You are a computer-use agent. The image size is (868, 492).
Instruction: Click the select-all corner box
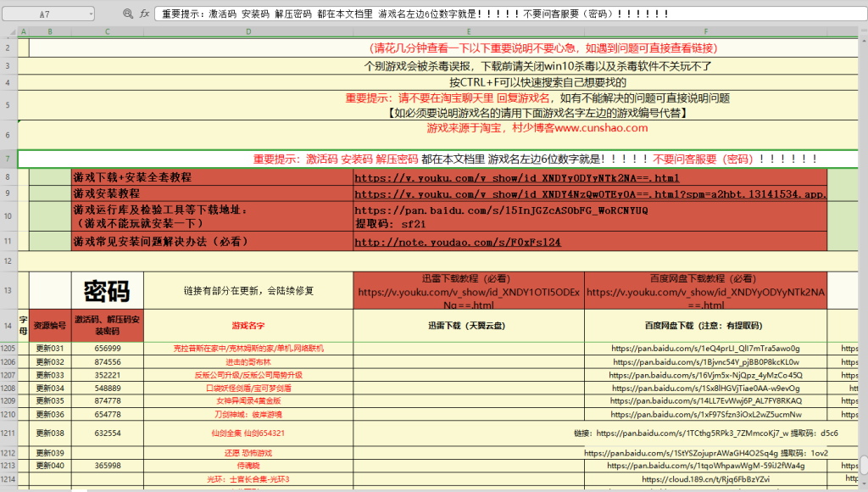[x=8, y=31]
